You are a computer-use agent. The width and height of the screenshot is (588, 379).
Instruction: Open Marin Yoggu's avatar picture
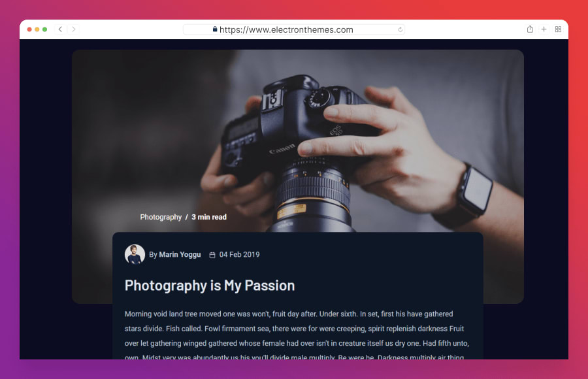click(135, 254)
